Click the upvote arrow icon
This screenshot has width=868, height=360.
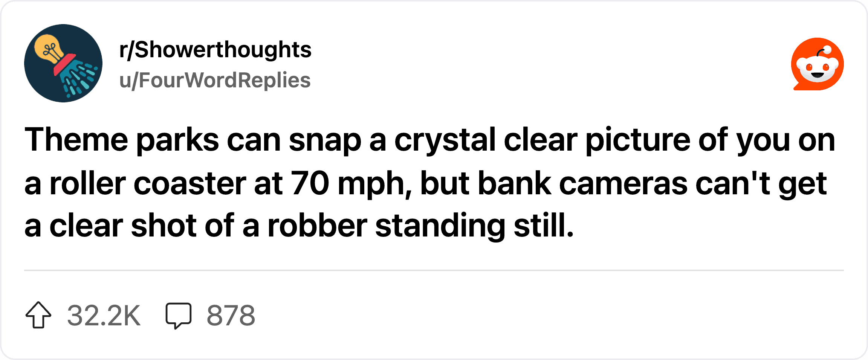click(x=38, y=315)
